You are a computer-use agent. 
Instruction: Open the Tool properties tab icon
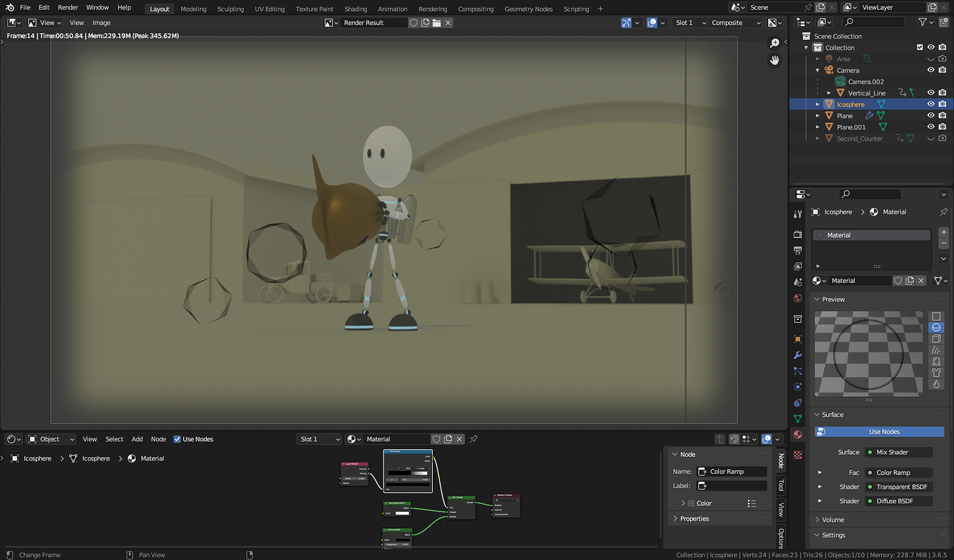click(798, 214)
